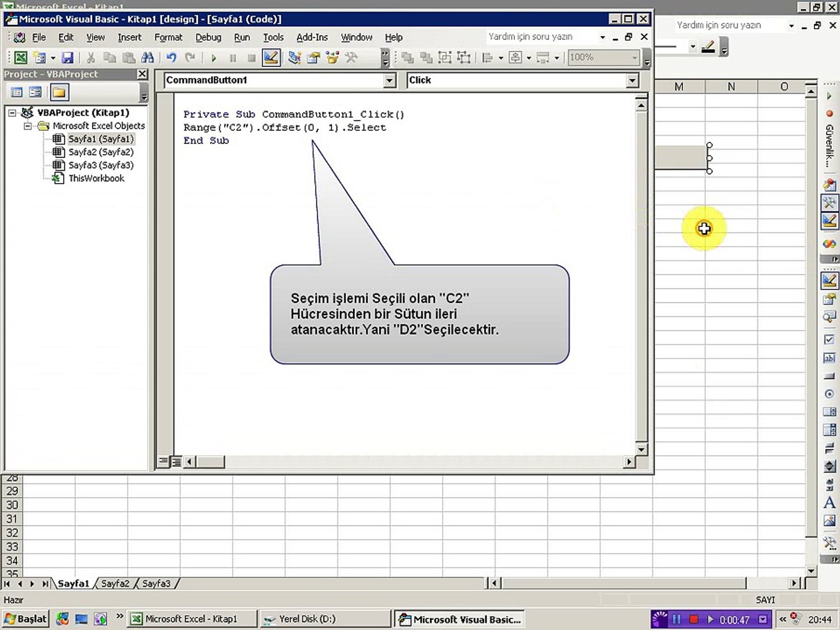Collapse the VBAProject (Kitap1) tree node
This screenshot has width=840, height=630.
[x=12, y=113]
